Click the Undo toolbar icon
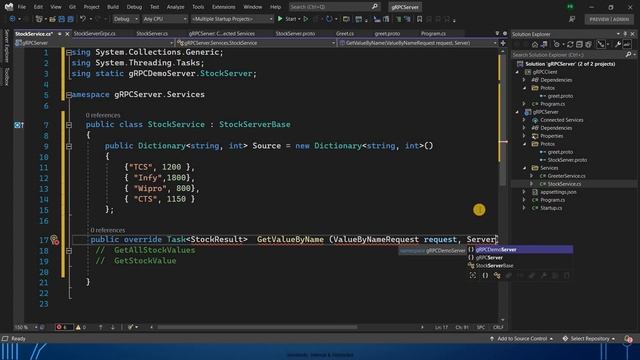 tap(83, 19)
